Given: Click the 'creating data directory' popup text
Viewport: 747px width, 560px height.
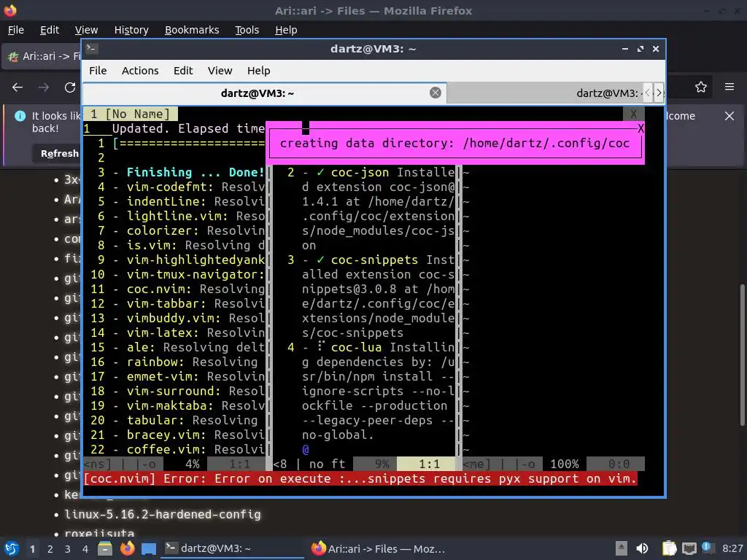Looking at the screenshot, I should pyautogui.click(x=455, y=144).
